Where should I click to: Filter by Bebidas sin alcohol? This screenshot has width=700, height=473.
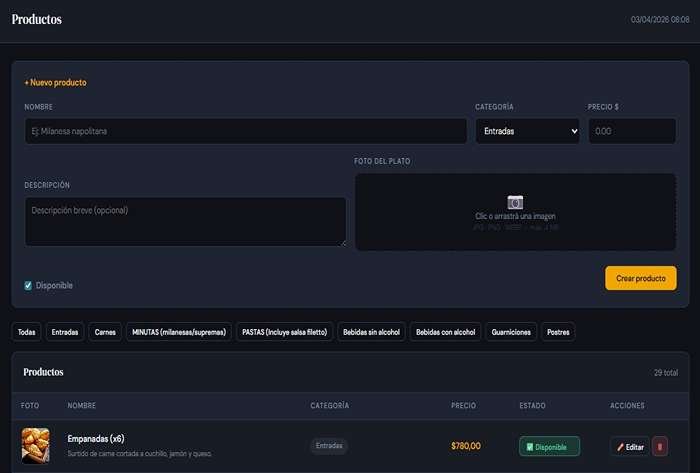point(371,332)
